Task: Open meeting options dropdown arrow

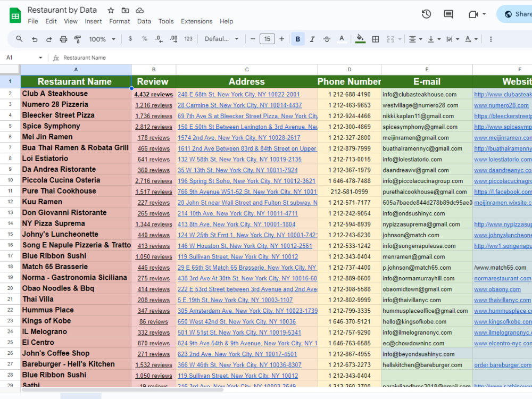Action: [484, 14]
